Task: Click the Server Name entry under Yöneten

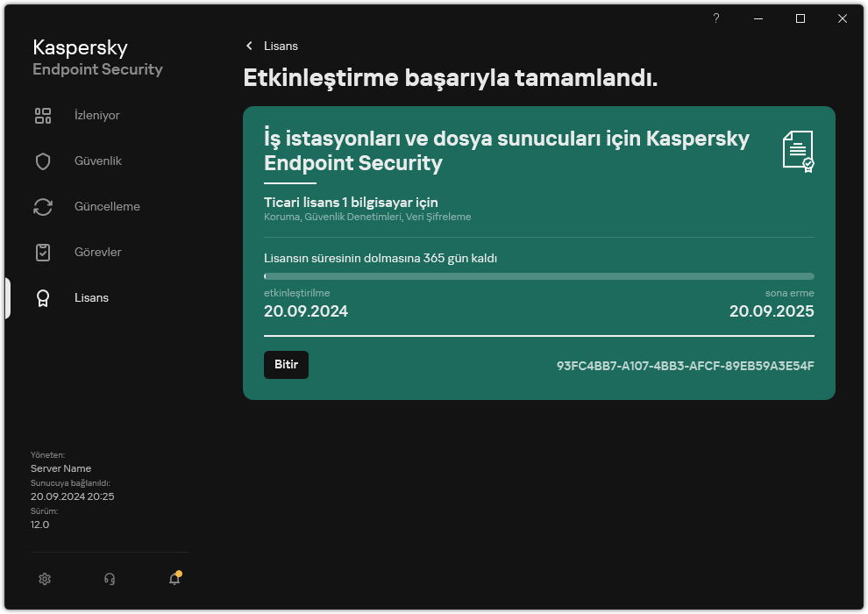Action: click(x=60, y=468)
